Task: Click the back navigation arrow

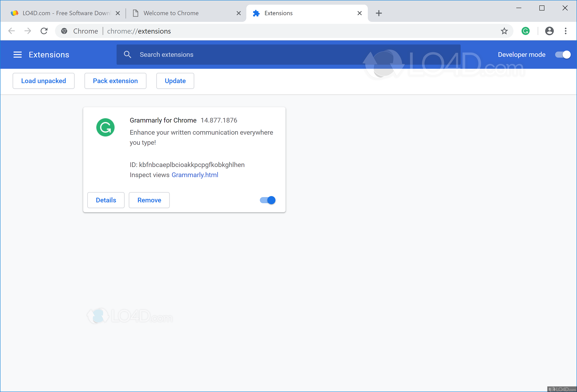Action: point(11,31)
